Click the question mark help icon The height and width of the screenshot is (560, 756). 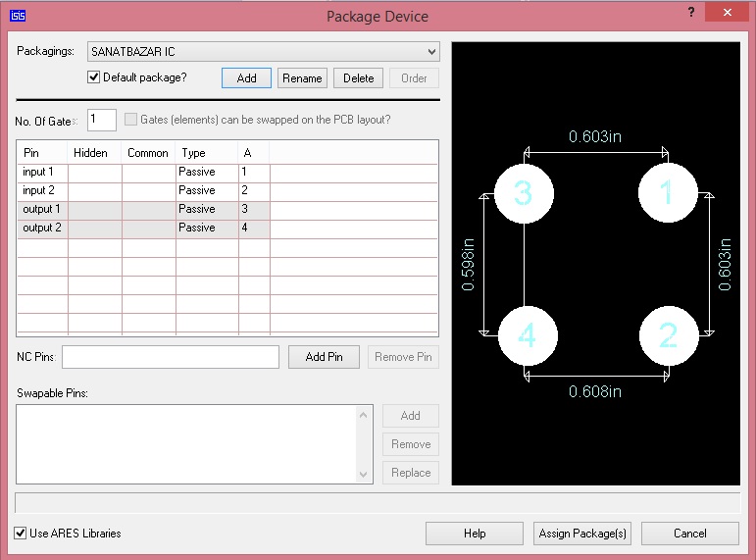[x=691, y=13]
